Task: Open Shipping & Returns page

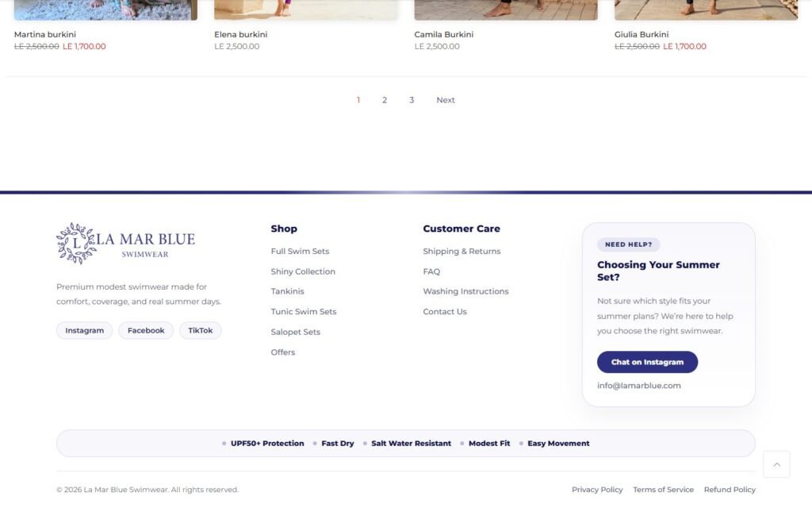Action: [462, 252]
